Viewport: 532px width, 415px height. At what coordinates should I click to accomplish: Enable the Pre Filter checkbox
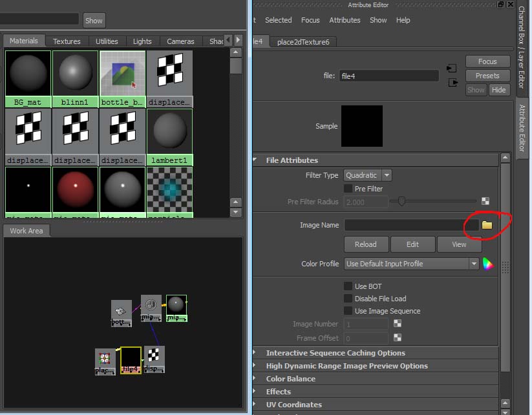click(348, 189)
